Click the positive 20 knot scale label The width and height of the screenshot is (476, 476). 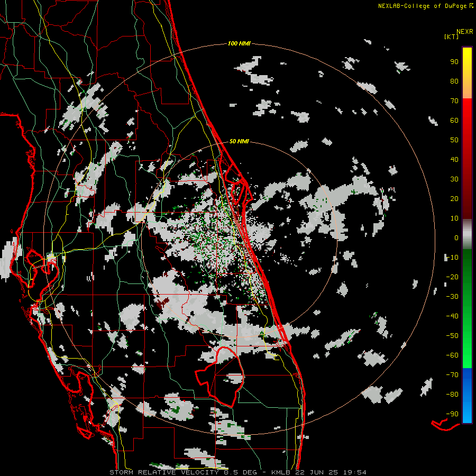454,198
